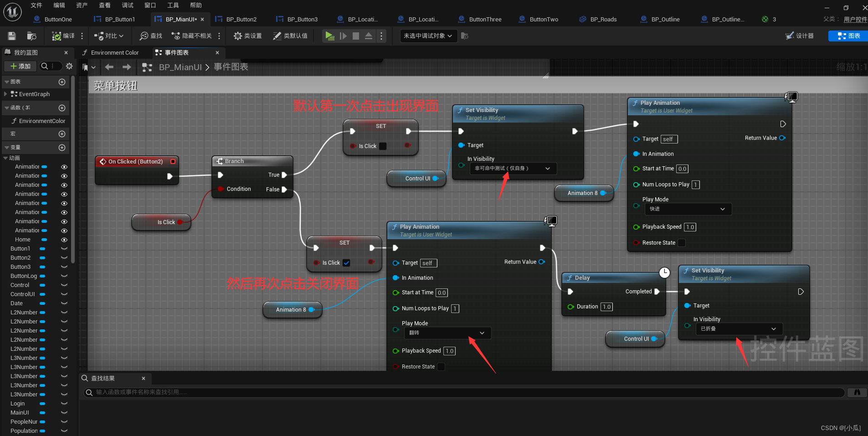Toggle visibility eye of Button2 variable
The image size is (868, 436).
[x=64, y=258]
